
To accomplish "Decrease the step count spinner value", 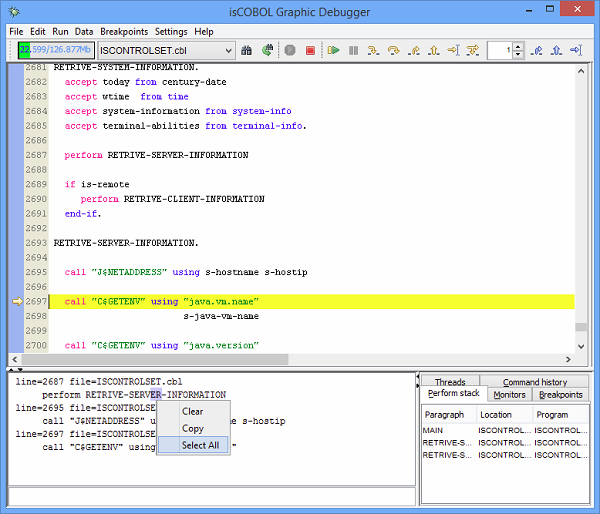I will tap(517, 54).
